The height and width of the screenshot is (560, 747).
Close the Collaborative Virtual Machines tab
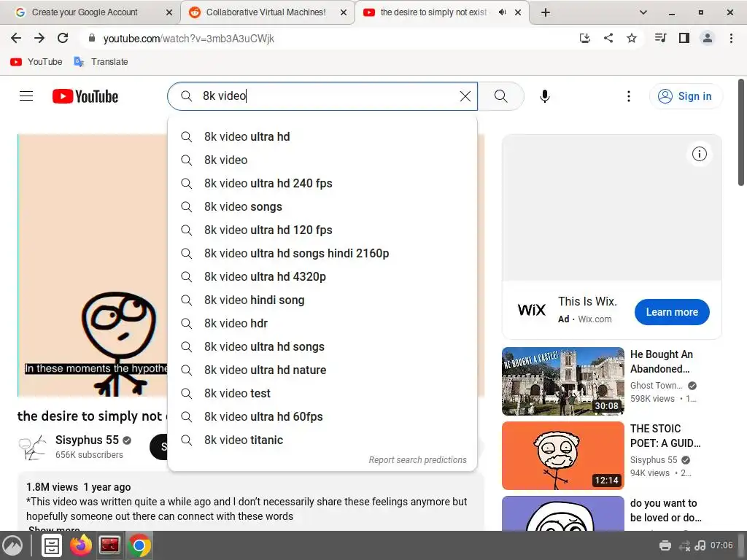344,12
